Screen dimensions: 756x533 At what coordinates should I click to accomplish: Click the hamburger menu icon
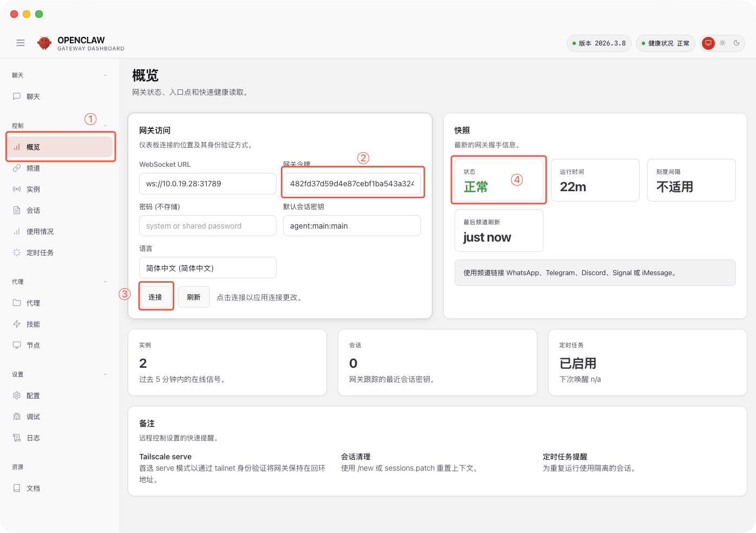(21, 43)
